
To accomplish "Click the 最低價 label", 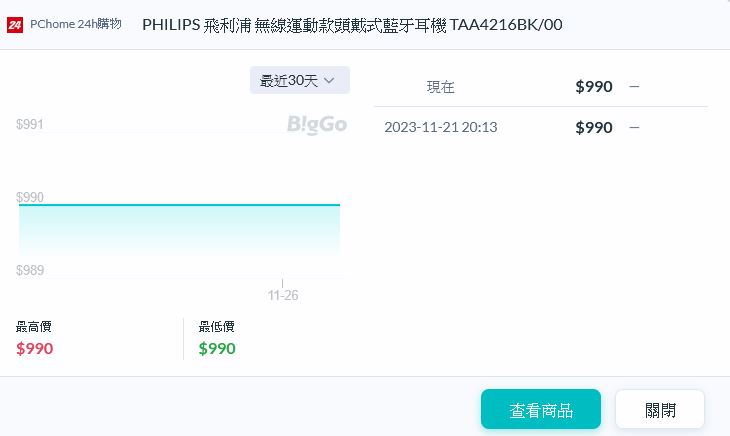I will [x=217, y=327].
